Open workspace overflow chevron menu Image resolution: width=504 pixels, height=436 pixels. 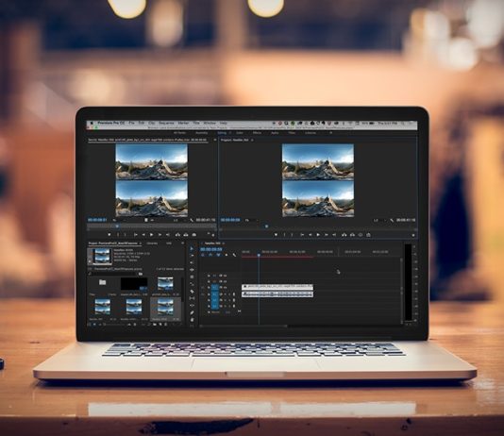click(x=330, y=133)
